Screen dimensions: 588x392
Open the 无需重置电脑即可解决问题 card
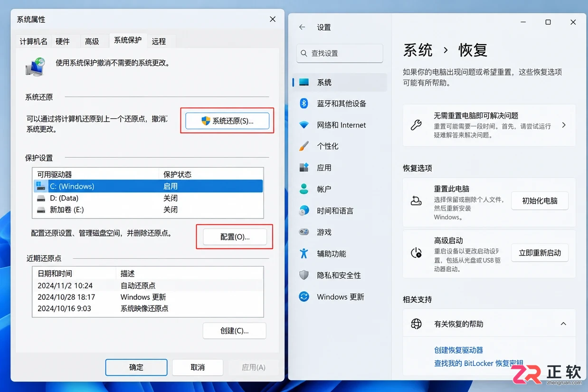pos(489,125)
